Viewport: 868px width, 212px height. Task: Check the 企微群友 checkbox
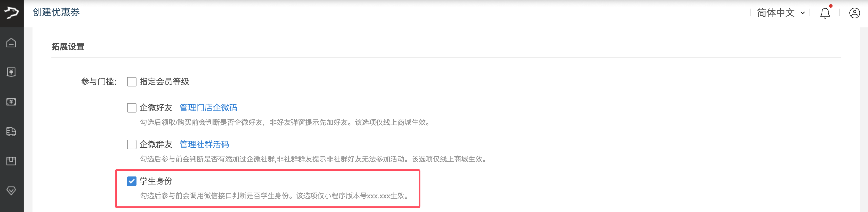(x=131, y=144)
